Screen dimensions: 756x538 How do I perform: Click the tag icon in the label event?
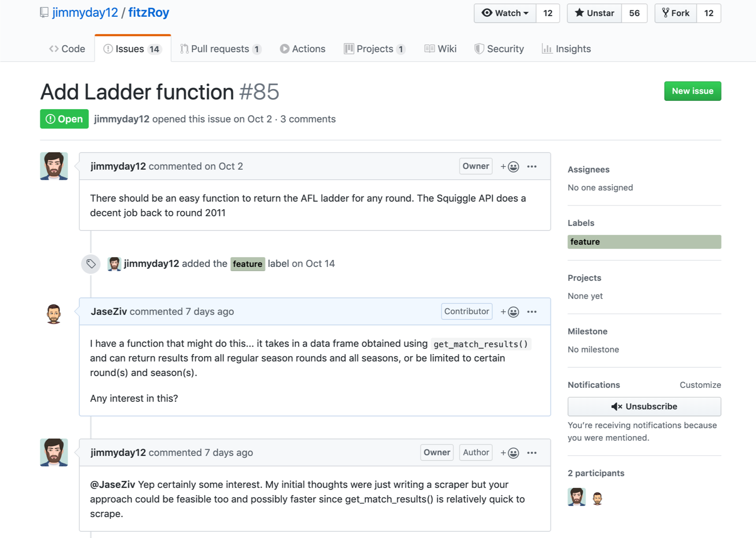91,264
